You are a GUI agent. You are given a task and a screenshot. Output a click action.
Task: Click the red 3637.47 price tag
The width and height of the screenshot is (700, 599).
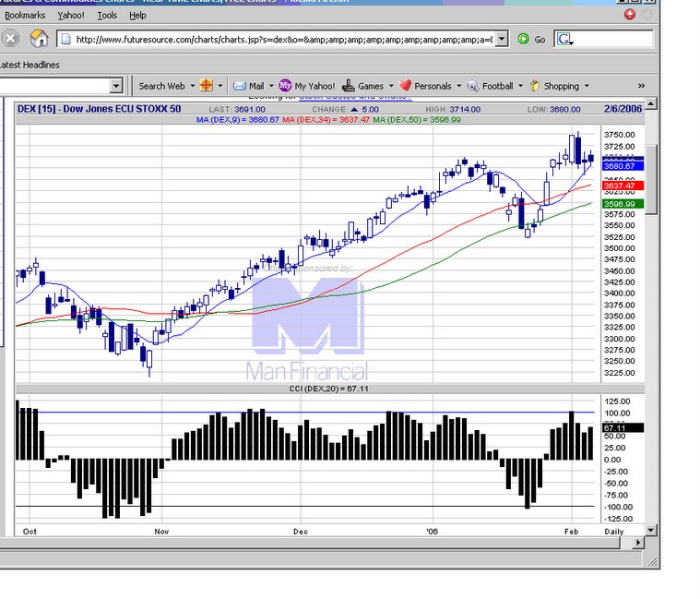tap(623, 186)
